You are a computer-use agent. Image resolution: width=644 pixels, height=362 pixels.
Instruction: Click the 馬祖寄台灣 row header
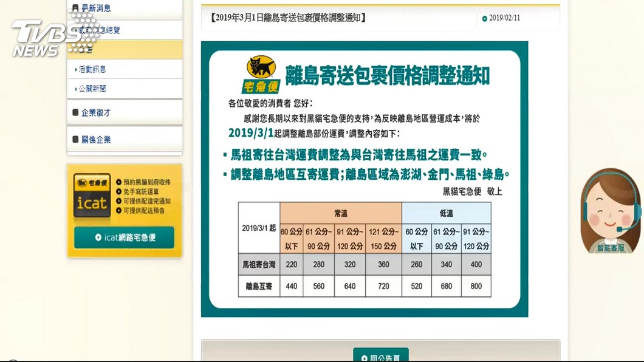[x=259, y=265]
